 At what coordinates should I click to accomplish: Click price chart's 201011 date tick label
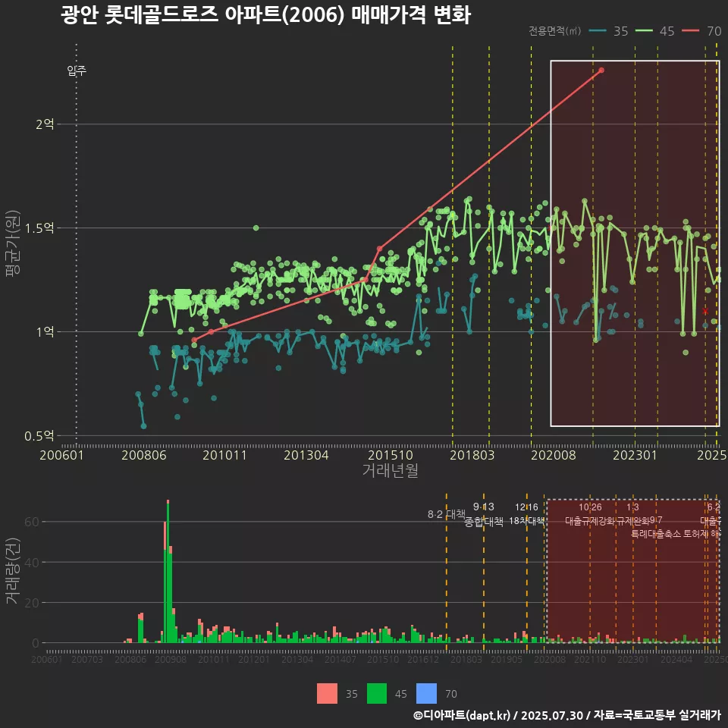click(224, 455)
